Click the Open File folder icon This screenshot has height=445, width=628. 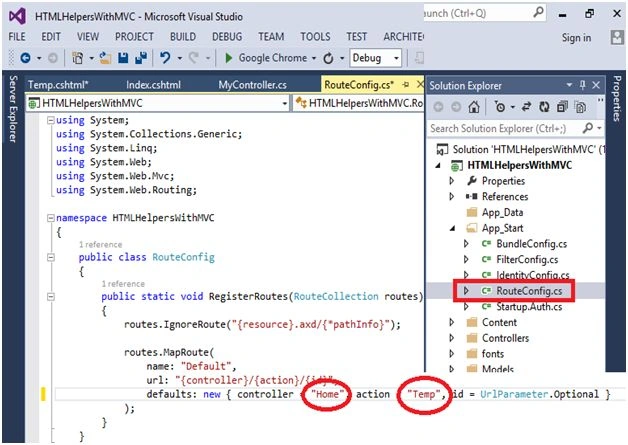[105, 58]
